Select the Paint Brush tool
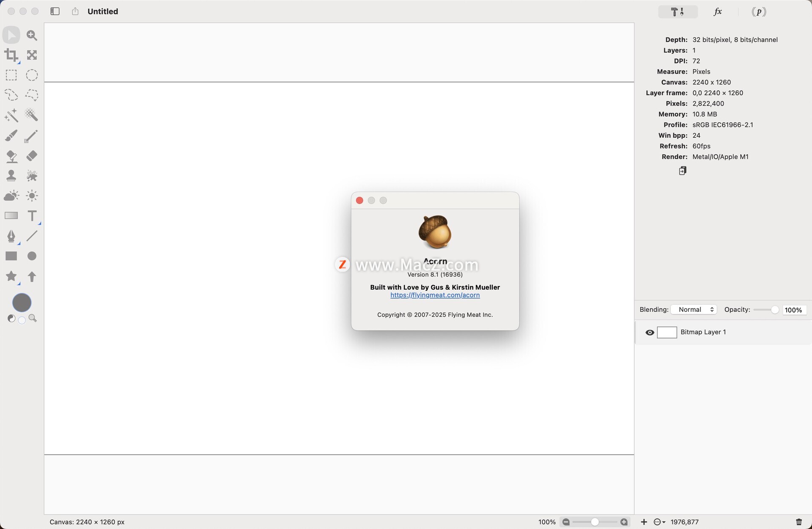 click(11, 136)
